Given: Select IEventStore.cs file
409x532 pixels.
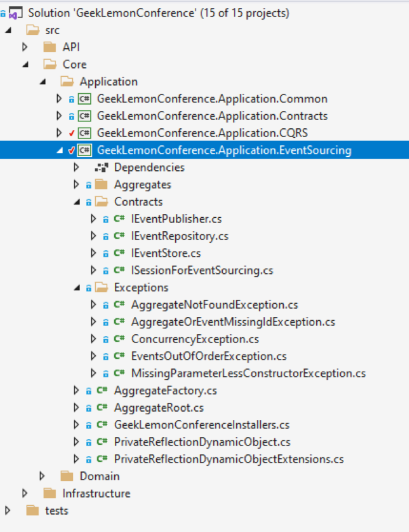Looking at the screenshot, I should 166,253.
